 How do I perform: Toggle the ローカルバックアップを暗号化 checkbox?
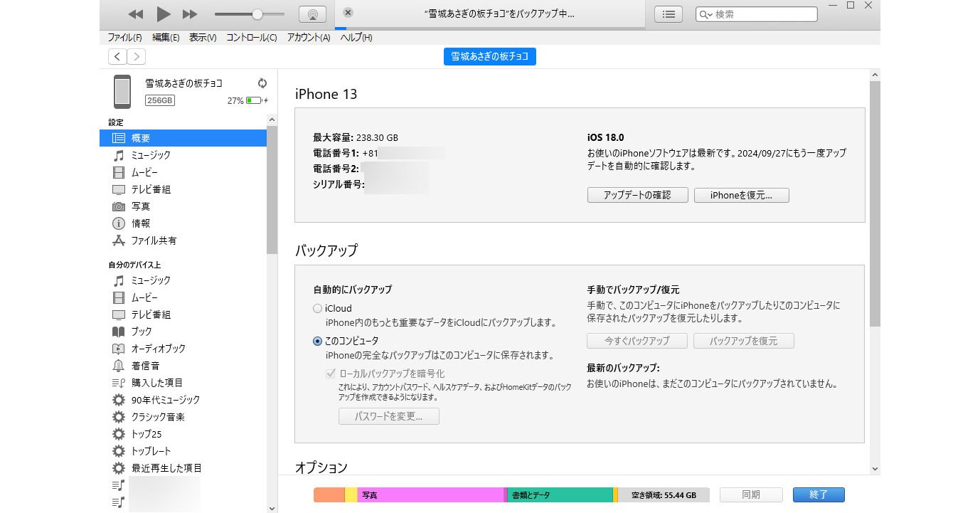point(331,373)
